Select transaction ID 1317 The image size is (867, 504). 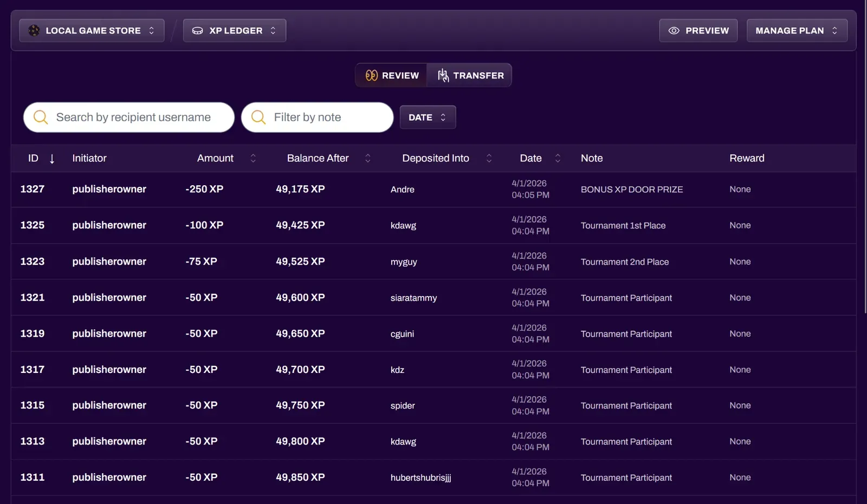click(x=33, y=369)
